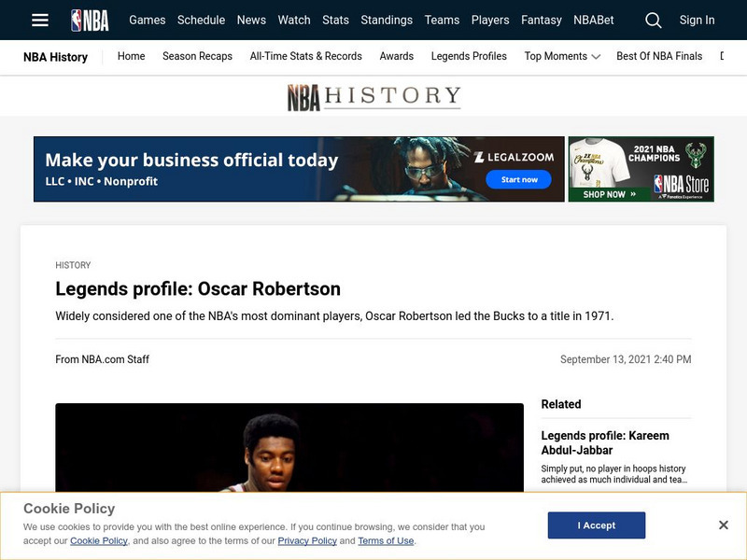Screen dimensions: 747x560
Task: View the Standings page
Action: click(x=387, y=20)
